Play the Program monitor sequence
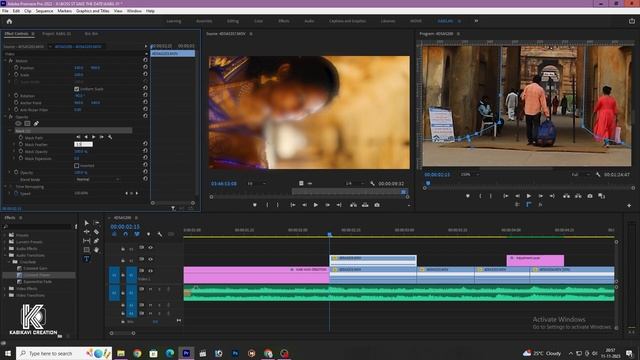The image size is (640, 360). coord(529,196)
